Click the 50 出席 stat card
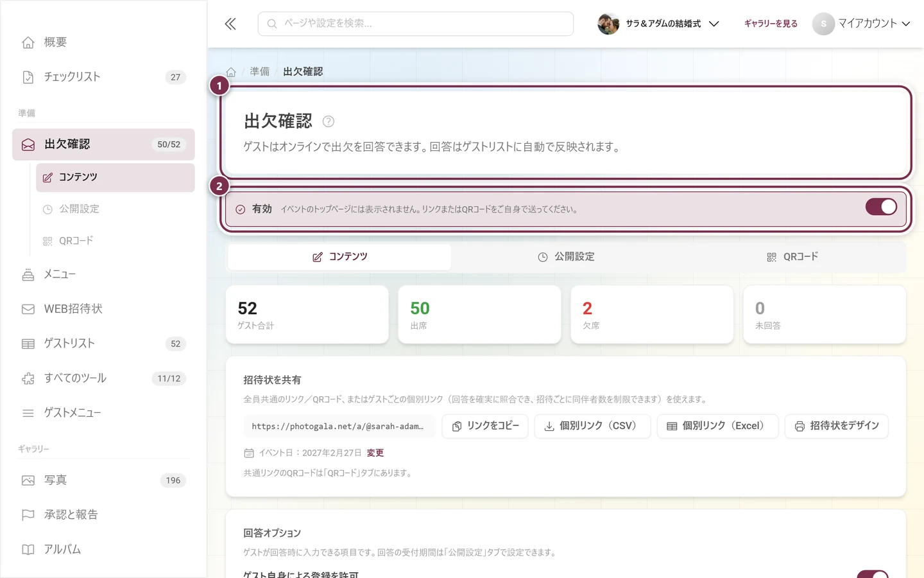924x578 pixels. click(x=479, y=315)
